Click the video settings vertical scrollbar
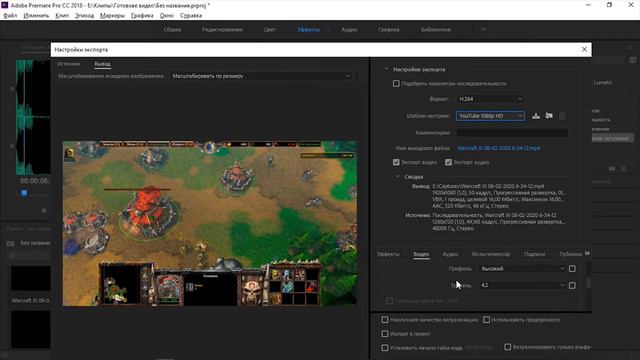640x360 pixels. click(x=588, y=283)
